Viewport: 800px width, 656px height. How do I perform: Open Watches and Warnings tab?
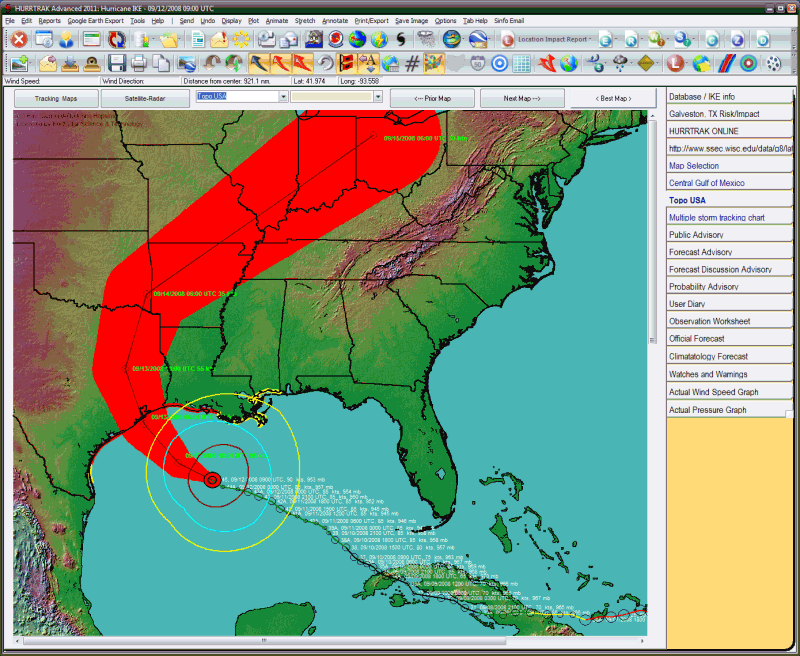(711, 374)
